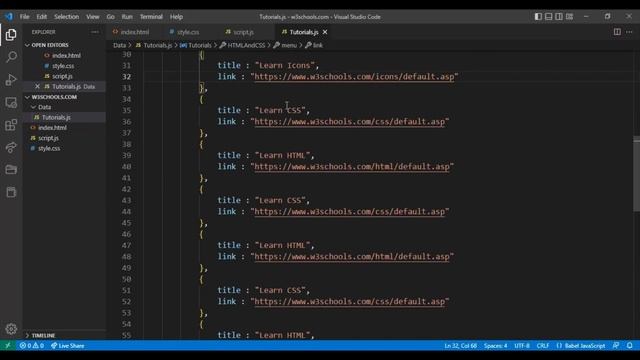Change indentation via Spaces: 4
The image size is (640, 360).
496,346
